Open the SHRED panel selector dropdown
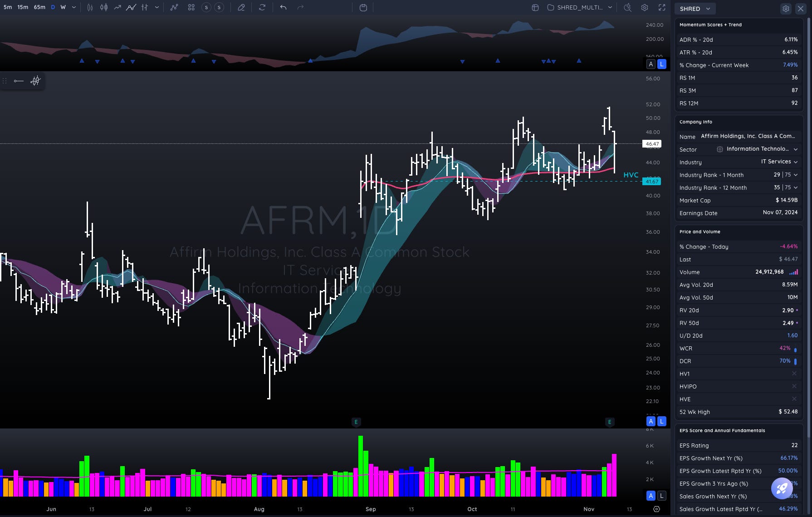812x517 pixels. [695, 9]
